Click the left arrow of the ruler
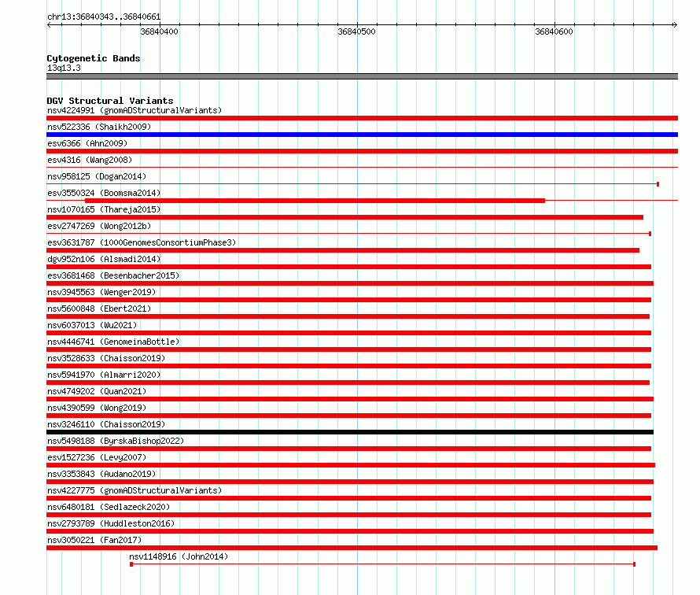700x595 pixels. click(x=49, y=25)
